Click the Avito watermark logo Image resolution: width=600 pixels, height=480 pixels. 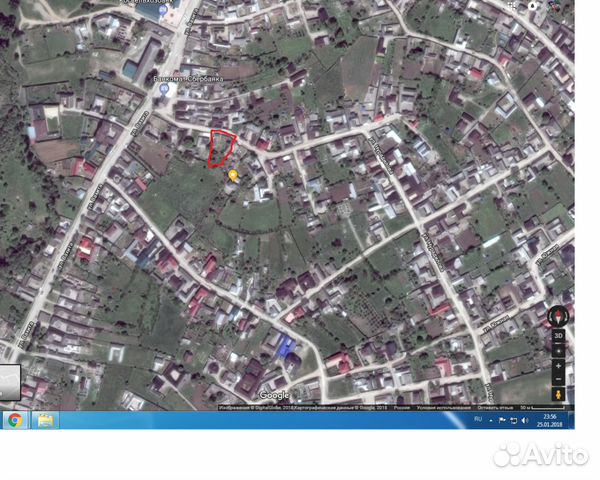coord(541,455)
